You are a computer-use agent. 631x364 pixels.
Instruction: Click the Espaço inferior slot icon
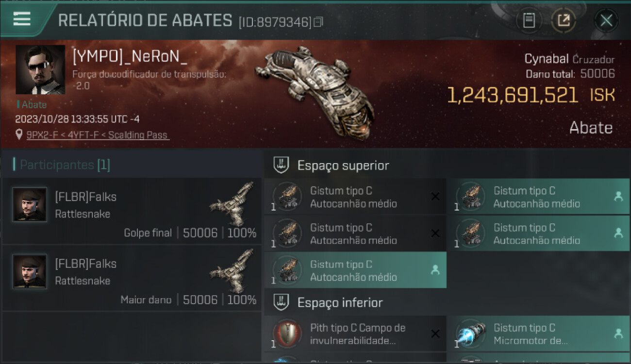tap(281, 302)
